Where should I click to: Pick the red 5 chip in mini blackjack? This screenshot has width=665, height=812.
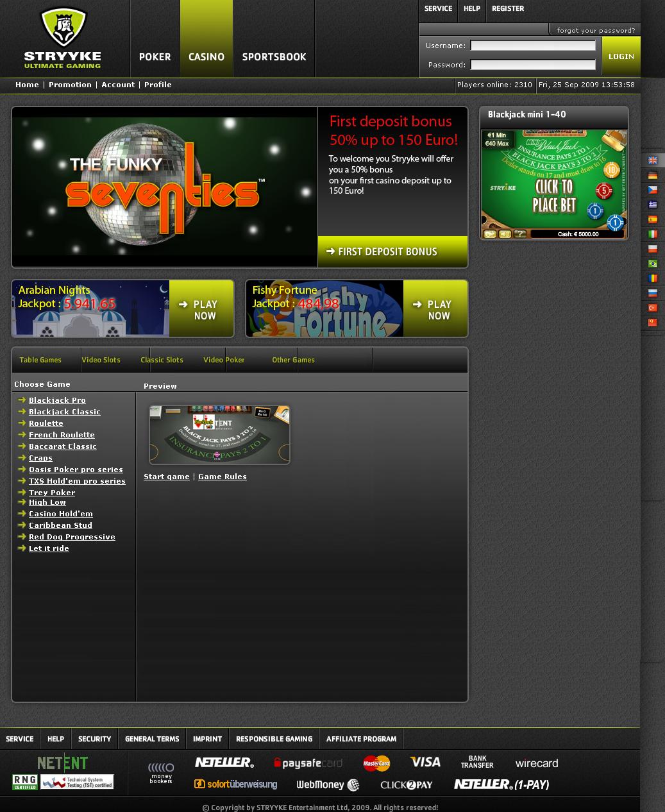coord(603,190)
